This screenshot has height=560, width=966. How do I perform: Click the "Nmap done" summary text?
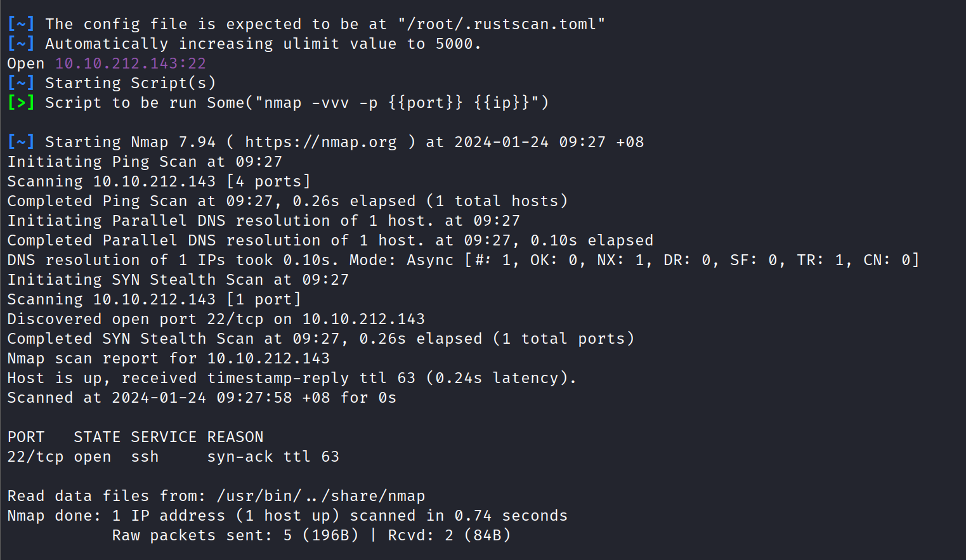coord(53,516)
